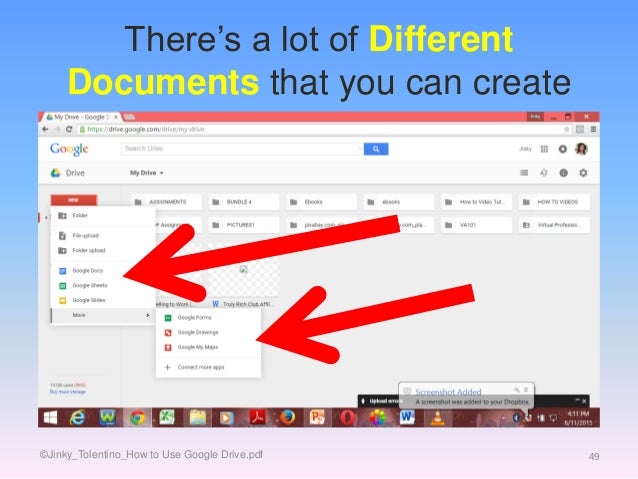Click the browser Back arrow

click(x=45, y=129)
